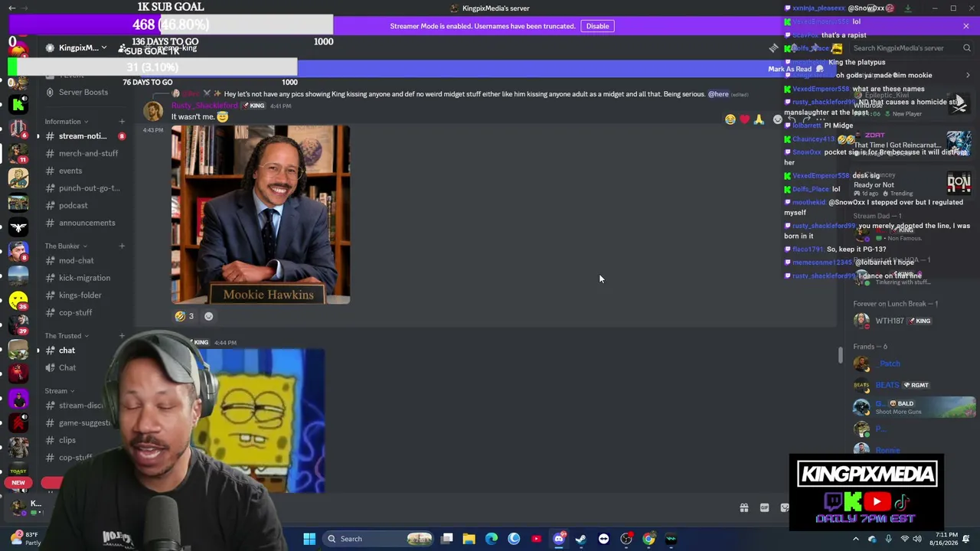Viewport: 980px width, 551px height.
Task: Mark channel as read
Action: click(795, 69)
